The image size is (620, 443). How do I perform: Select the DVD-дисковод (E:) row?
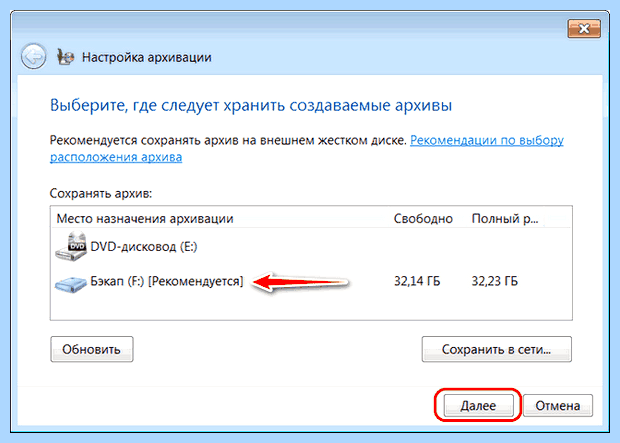coord(311,246)
